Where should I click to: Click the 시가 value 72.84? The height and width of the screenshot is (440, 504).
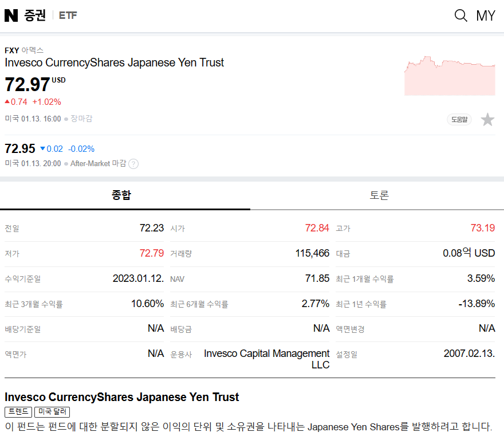pyautogui.click(x=317, y=228)
